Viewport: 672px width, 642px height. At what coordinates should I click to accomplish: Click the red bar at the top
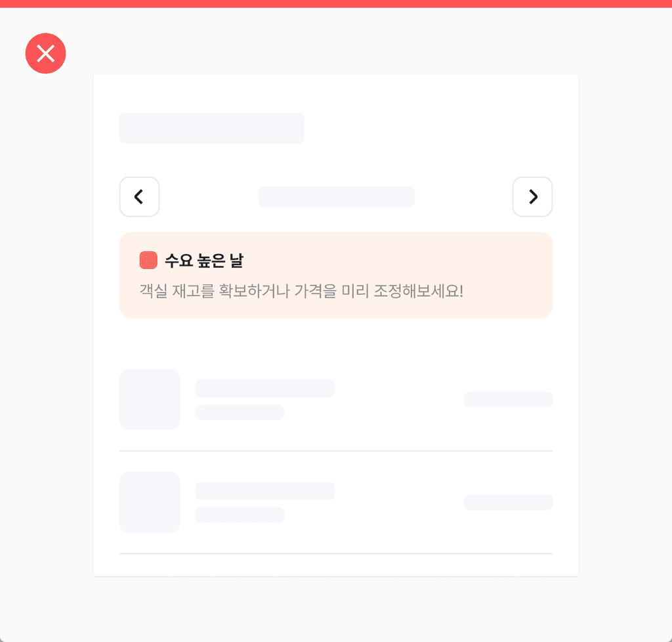pos(336,3)
